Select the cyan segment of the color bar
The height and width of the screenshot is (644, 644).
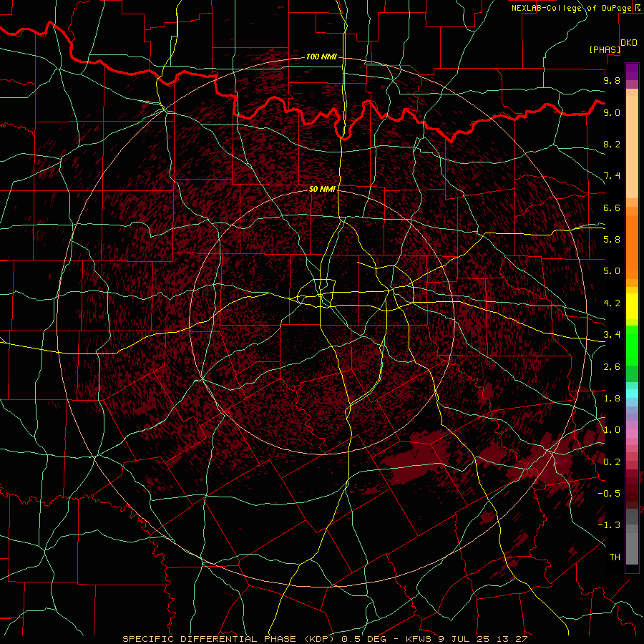click(x=632, y=394)
